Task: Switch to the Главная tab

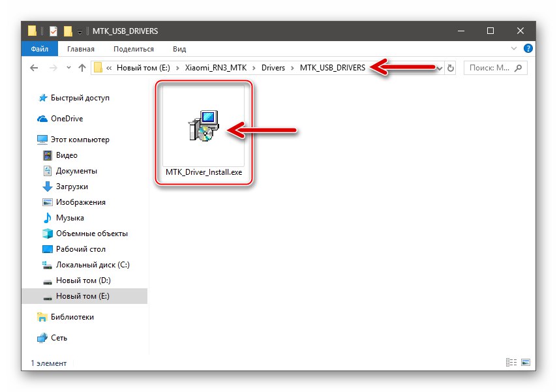Action: (x=81, y=49)
